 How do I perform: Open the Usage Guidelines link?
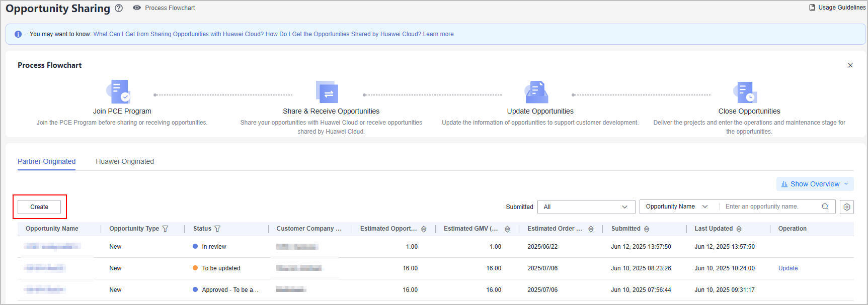(842, 8)
